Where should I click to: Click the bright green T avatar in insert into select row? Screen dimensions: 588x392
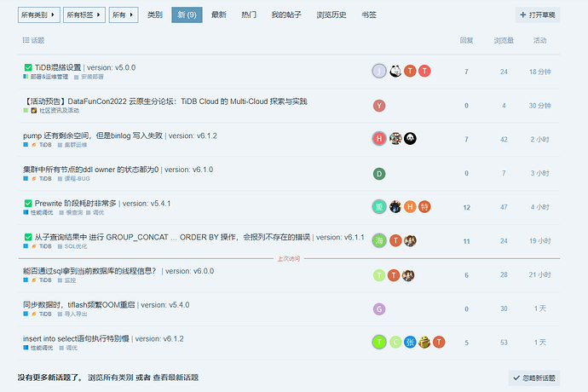(x=379, y=342)
